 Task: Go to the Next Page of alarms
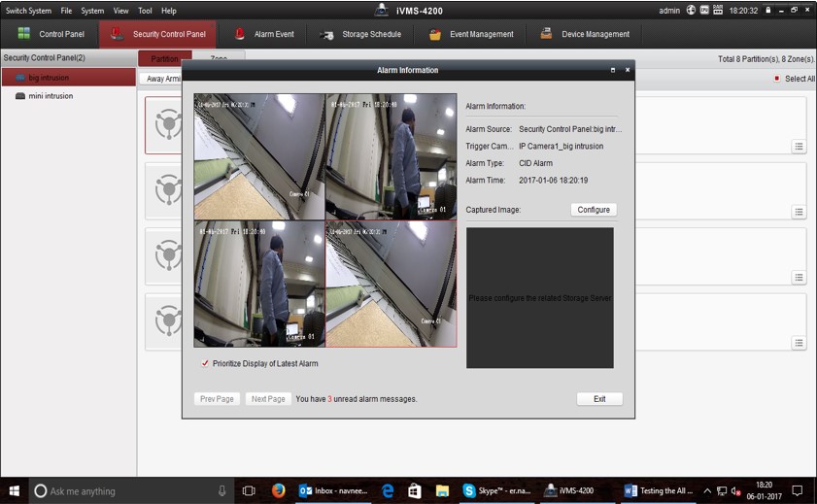(x=268, y=399)
